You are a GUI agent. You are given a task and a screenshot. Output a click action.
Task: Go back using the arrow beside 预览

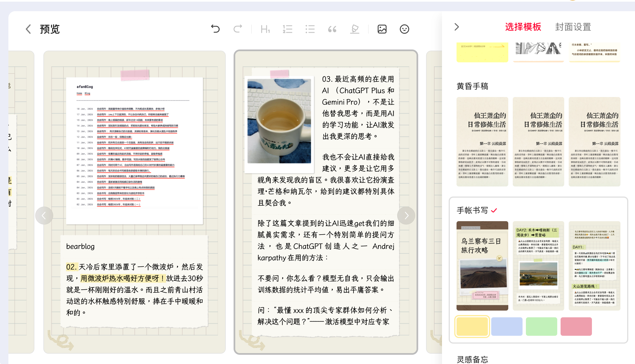pyautogui.click(x=28, y=29)
